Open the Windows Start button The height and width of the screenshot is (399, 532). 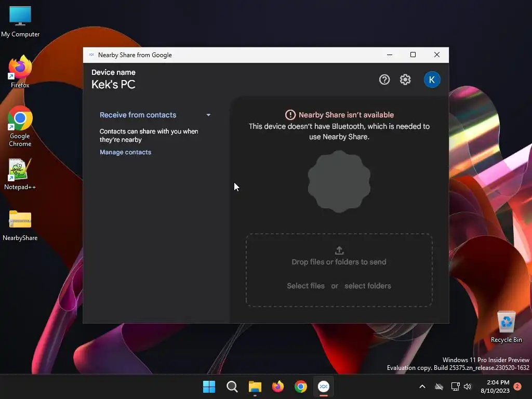(x=209, y=387)
